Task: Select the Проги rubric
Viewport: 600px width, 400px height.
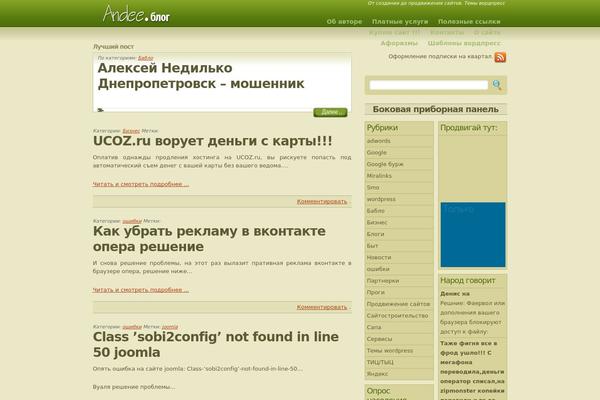Action: point(375,292)
